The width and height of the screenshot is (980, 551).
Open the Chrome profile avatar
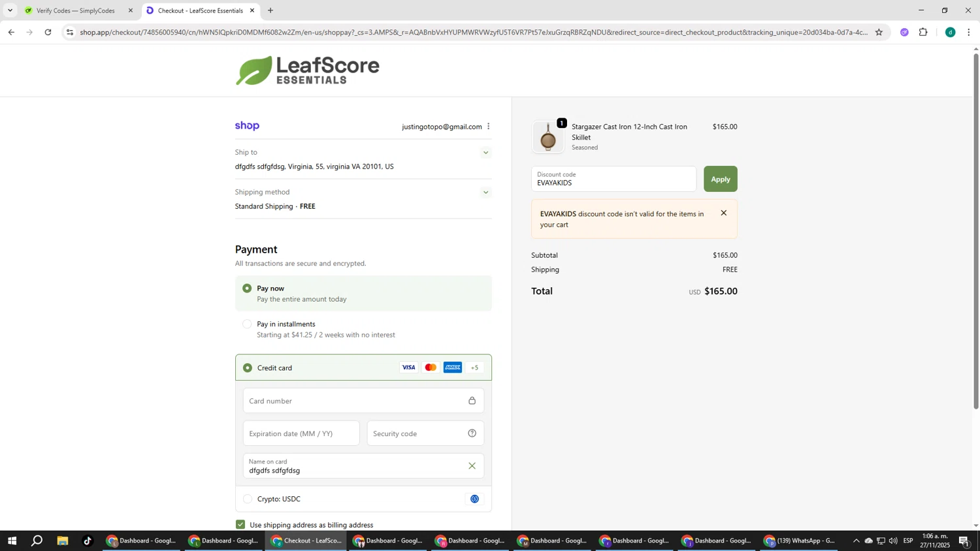pyautogui.click(x=951, y=32)
